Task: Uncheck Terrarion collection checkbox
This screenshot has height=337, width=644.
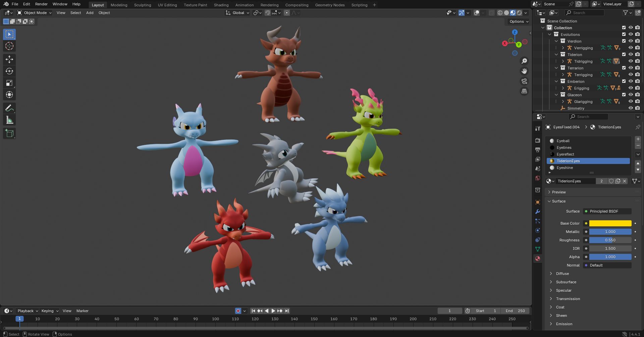Action: point(624,68)
